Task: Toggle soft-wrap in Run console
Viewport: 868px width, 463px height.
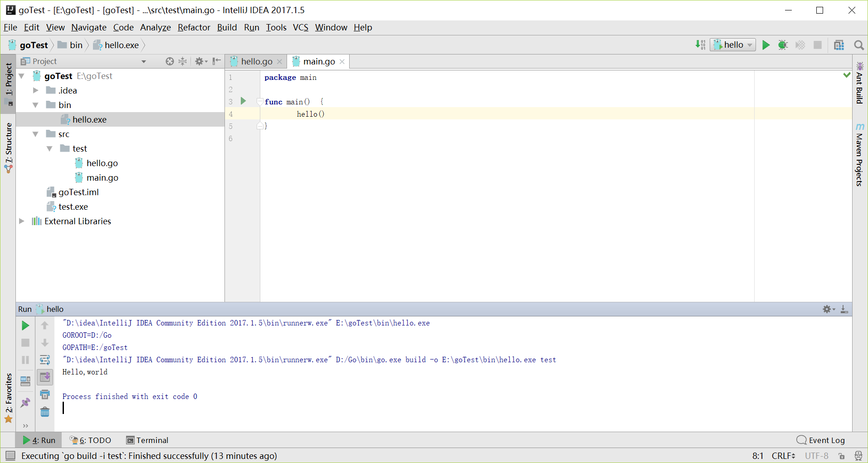Action: pos(45,360)
